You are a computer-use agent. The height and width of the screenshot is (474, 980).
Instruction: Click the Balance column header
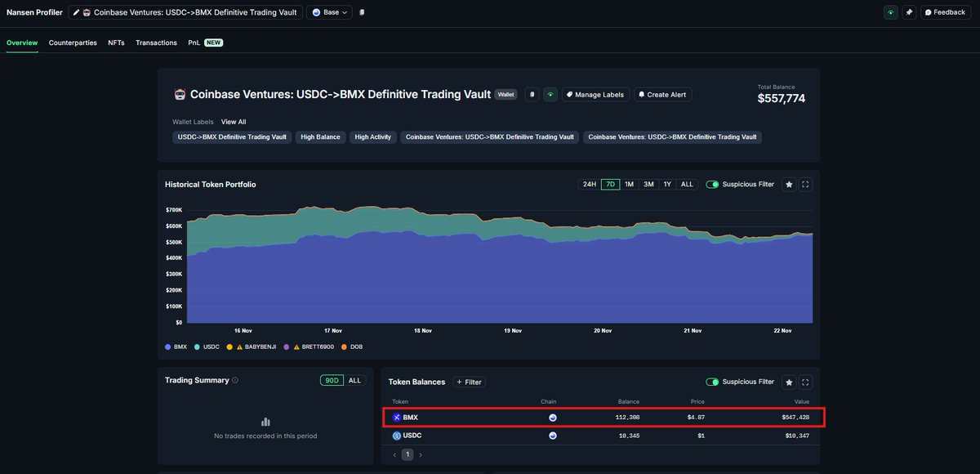tap(629, 401)
